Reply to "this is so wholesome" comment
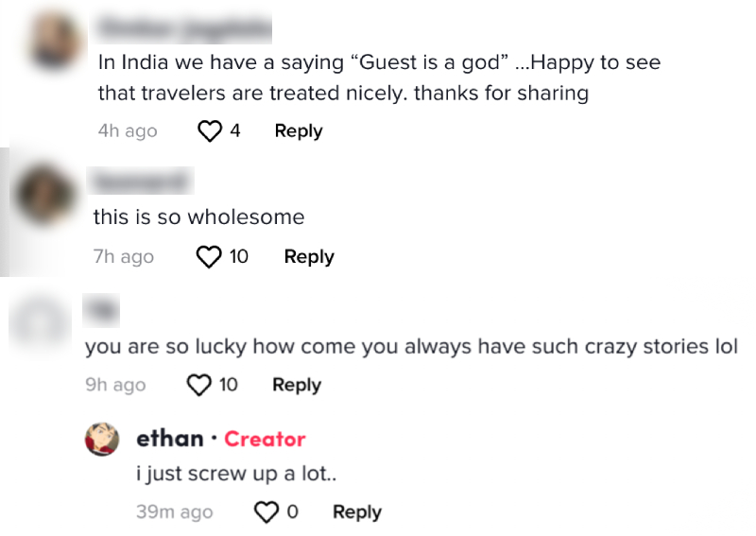Viewport: 756px width, 536px height. [x=309, y=256]
